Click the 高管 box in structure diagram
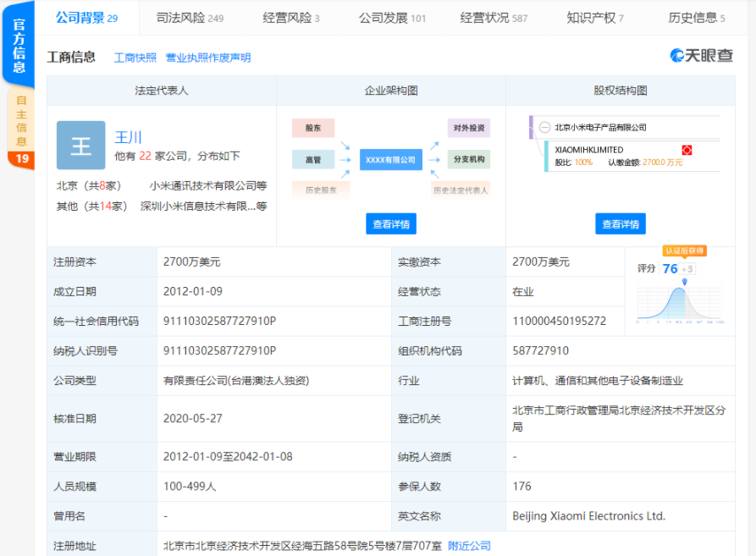756x556 pixels. tap(313, 159)
